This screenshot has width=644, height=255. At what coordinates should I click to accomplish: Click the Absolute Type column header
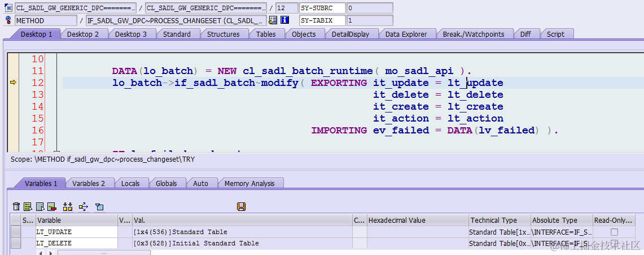click(x=562, y=221)
